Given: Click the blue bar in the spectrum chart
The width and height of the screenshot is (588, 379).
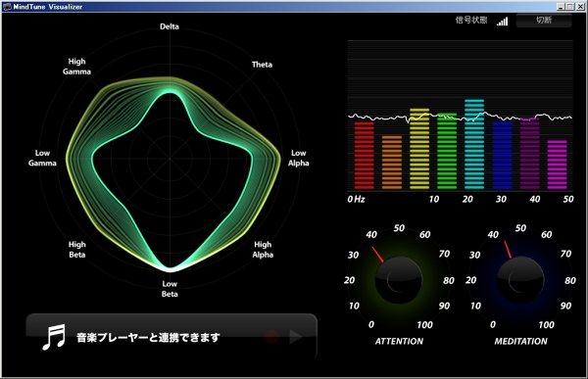Looking at the screenshot, I should (502, 156).
